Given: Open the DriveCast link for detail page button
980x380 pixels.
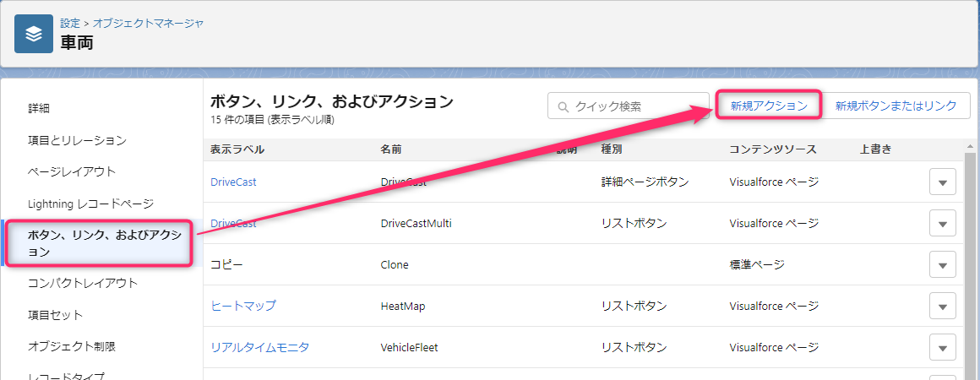Looking at the screenshot, I should tap(233, 182).
